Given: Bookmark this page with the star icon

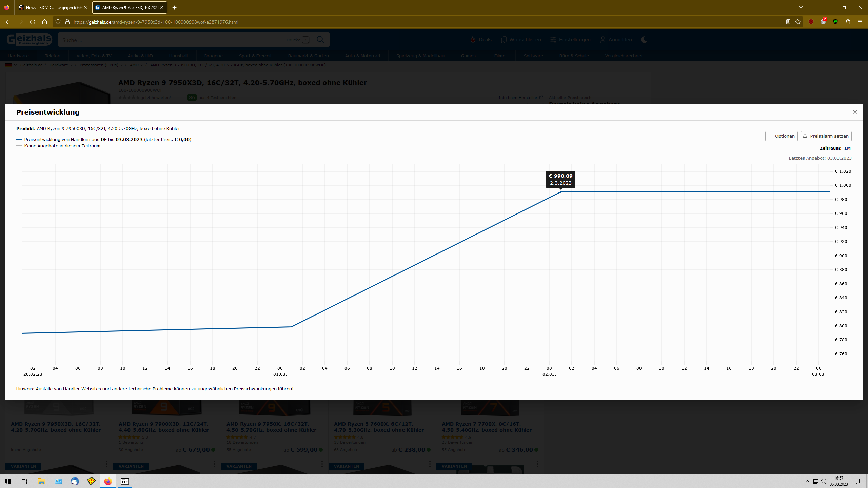Looking at the screenshot, I should (798, 22).
